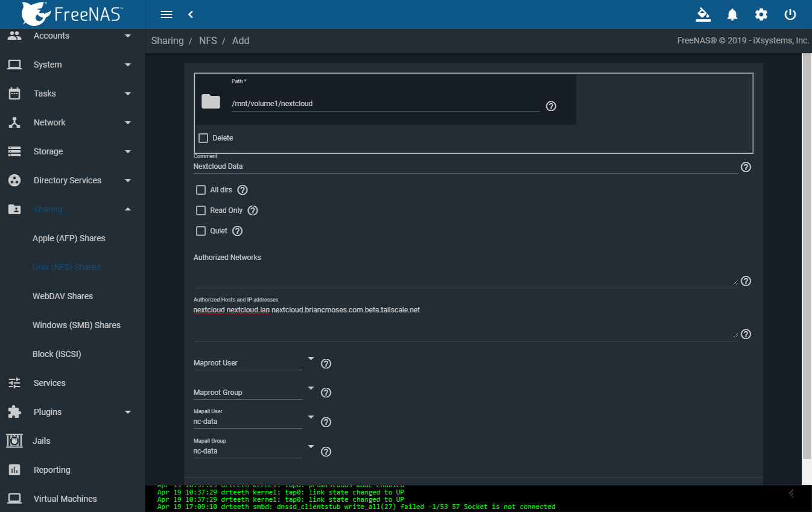The width and height of the screenshot is (812, 512).
Task: Open Windows (SMB) Shares
Action: tap(77, 325)
